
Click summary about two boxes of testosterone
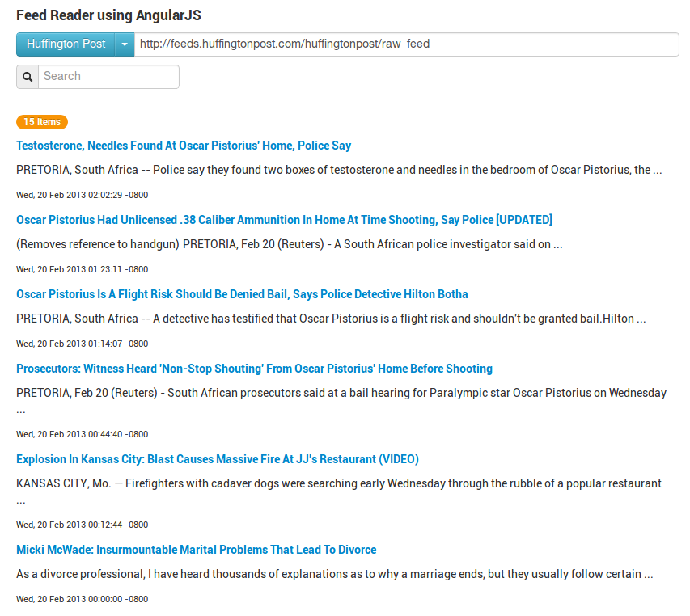(339, 170)
